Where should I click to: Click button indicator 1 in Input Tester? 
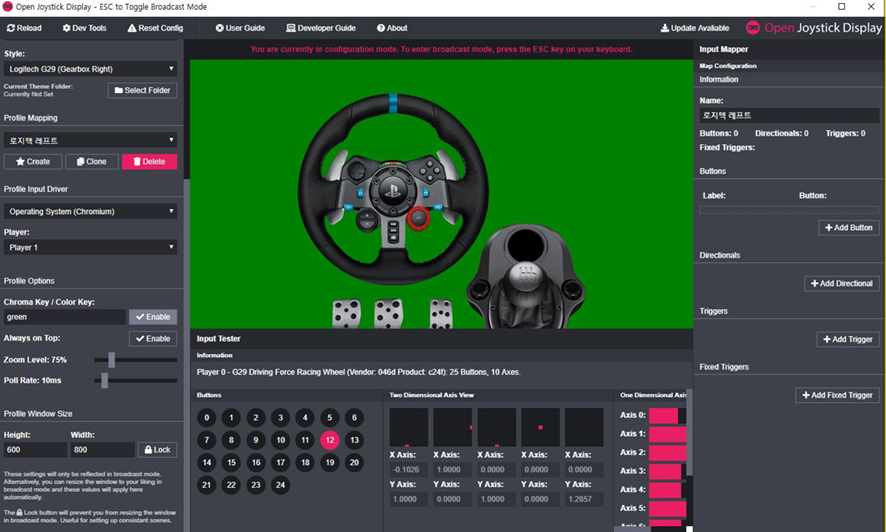pos(231,418)
